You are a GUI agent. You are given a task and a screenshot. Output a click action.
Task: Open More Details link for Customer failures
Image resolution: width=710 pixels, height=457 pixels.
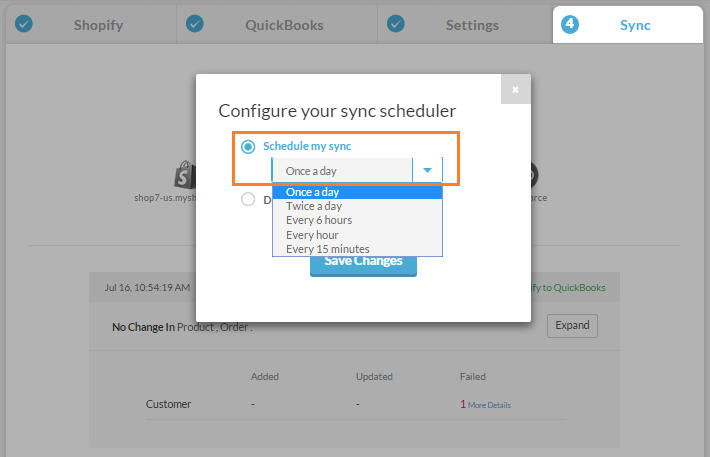[x=489, y=405]
